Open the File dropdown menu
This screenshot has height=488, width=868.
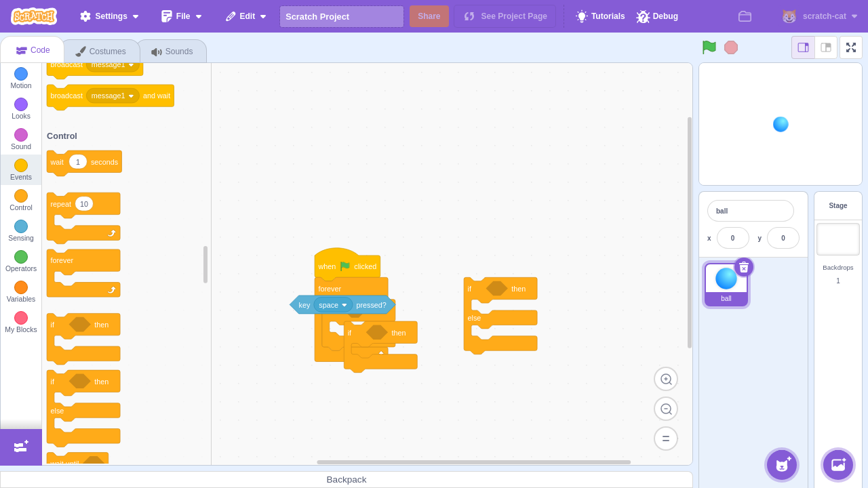(182, 16)
